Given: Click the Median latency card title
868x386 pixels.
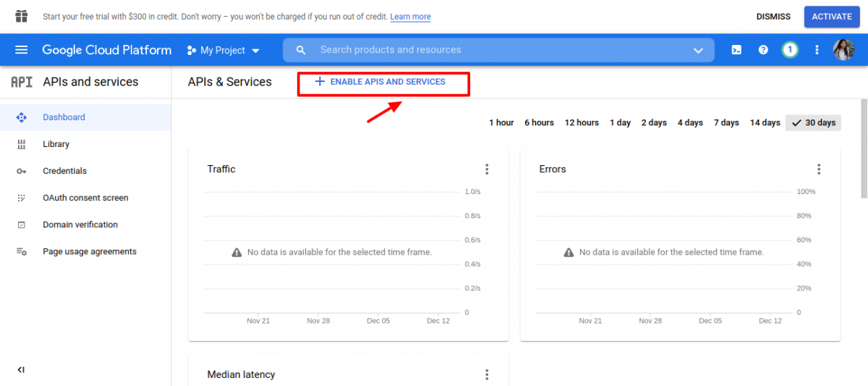Looking at the screenshot, I should point(241,374).
